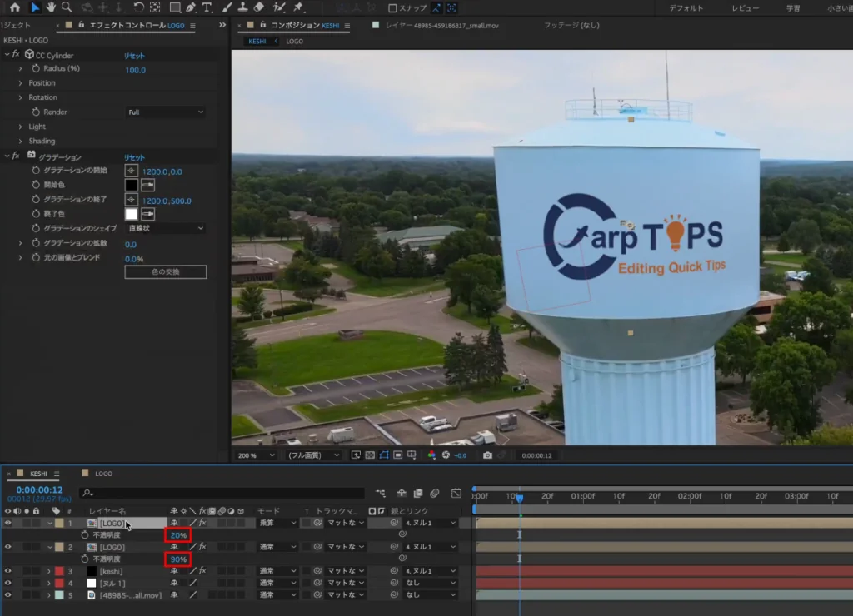Open the 200 % magnification dropdown

tap(256, 455)
